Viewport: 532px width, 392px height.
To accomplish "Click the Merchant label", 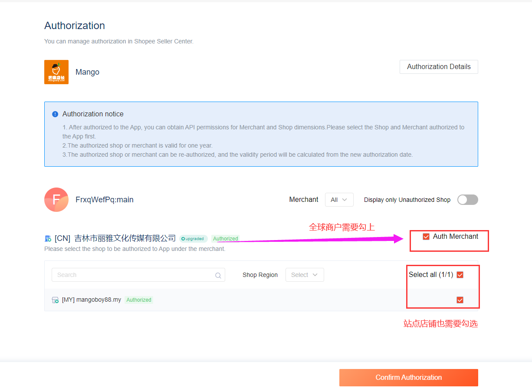I will (x=304, y=200).
